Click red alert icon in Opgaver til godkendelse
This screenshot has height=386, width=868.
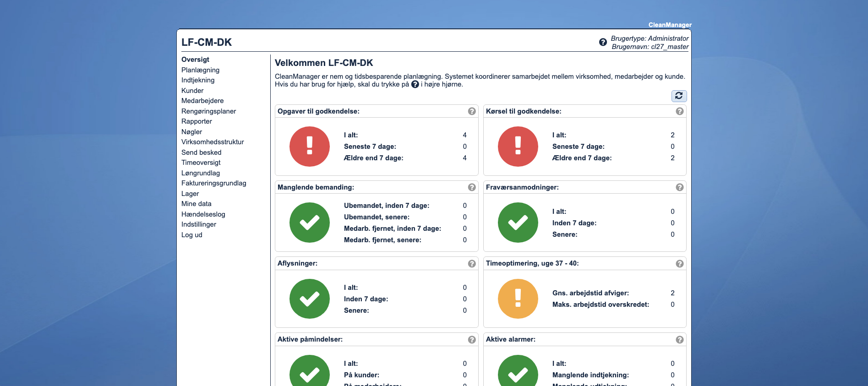coord(309,147)
